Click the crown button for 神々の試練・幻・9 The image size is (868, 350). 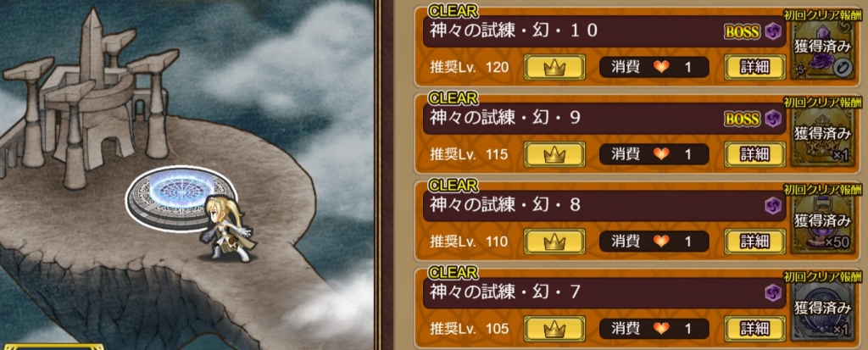pyautogui.click(x=554, y=154)
